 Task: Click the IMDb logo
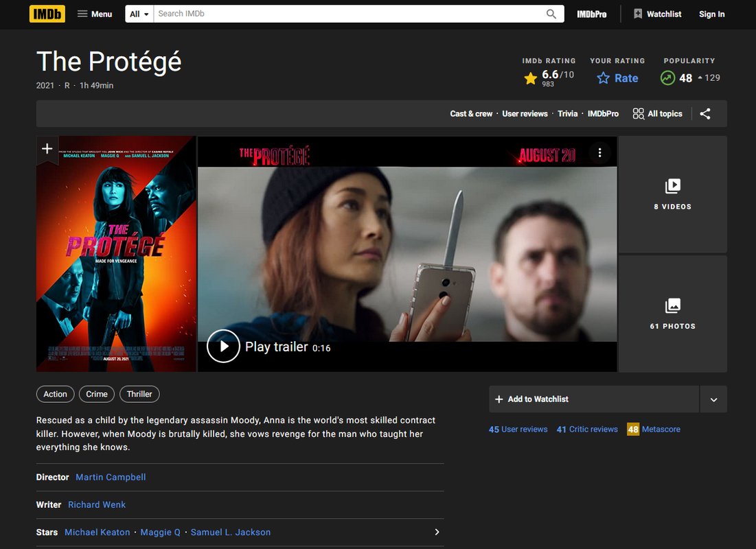click(x=47, y=14)
